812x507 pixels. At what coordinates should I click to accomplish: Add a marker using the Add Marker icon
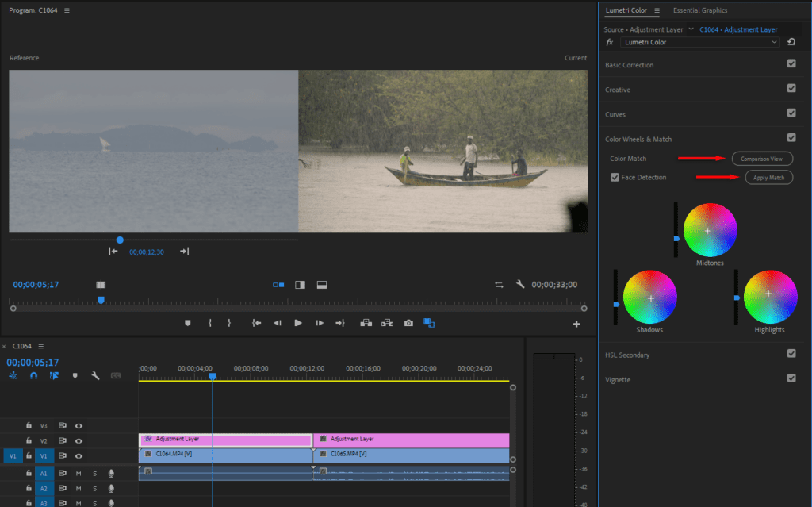pyautogui.click(x=186, y=323)
